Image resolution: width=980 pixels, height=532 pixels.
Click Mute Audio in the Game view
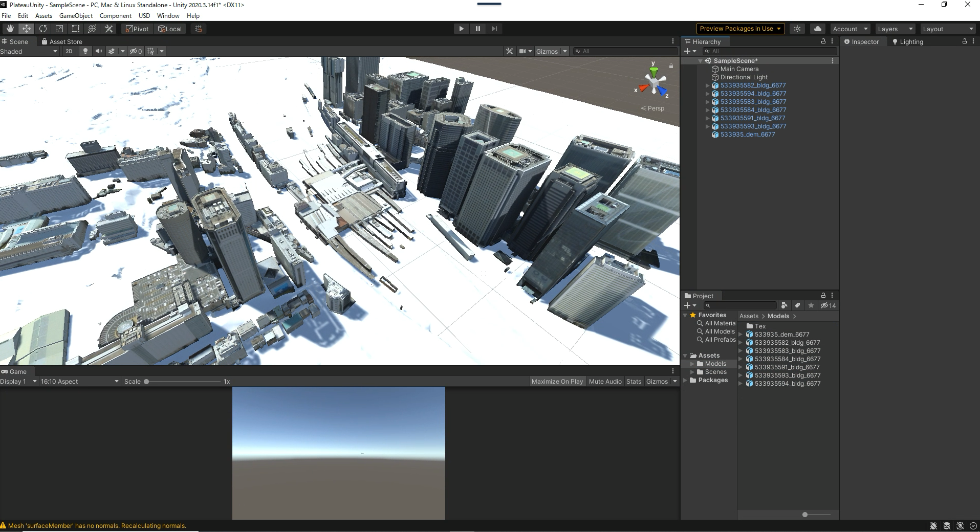point(605,381)
